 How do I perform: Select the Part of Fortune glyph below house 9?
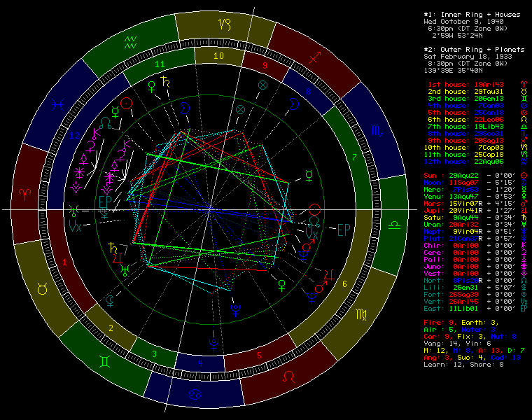[x=262, y=85]
